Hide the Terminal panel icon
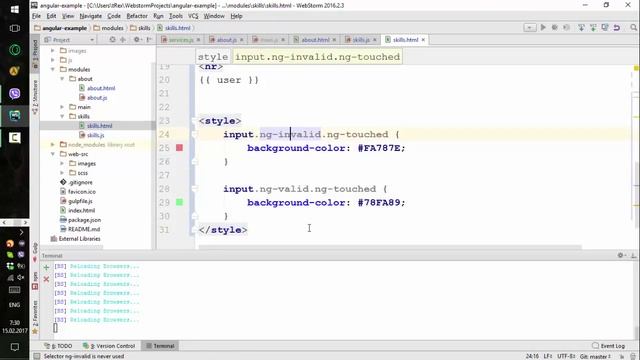The image size is (640, 360). (x=633, y=255)
